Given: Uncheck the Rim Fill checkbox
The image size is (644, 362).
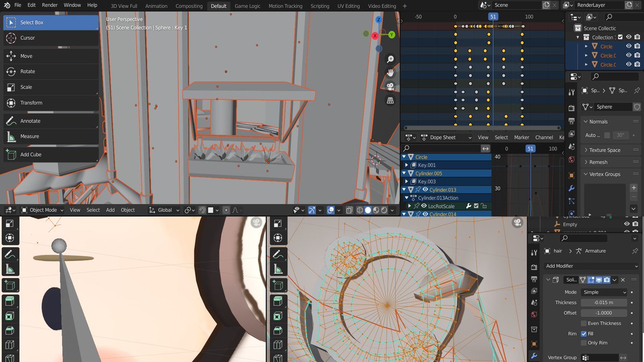Looking at the screenshot, I should pyautogui.click(x=583, y=334).
